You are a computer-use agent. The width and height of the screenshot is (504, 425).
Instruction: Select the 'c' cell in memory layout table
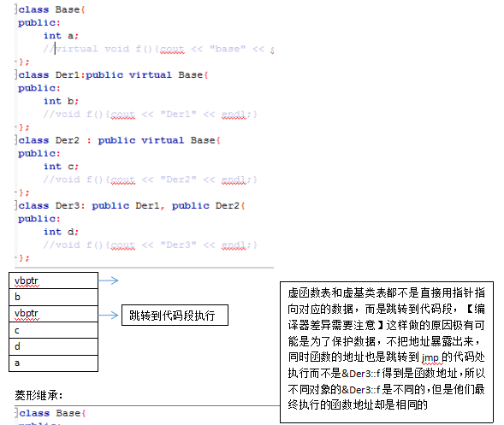[53, 330]
